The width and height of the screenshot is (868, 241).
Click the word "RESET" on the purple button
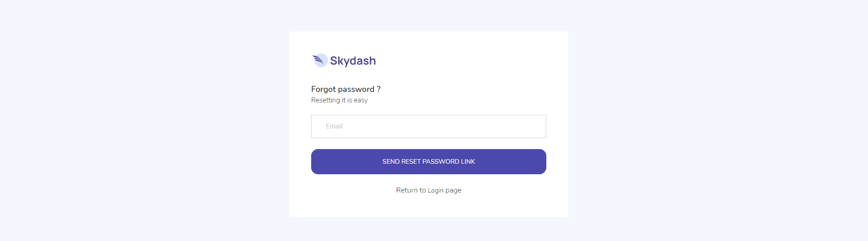(411, 161)
